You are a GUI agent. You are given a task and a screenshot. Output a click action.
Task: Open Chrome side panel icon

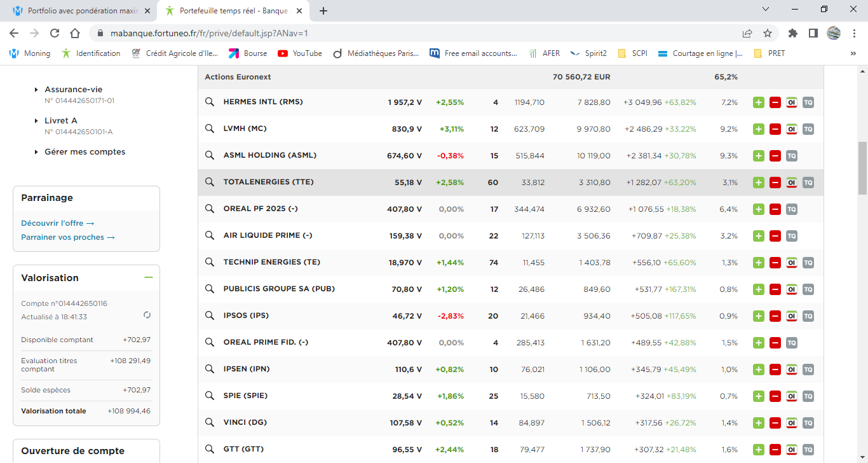tap(813, 33)
